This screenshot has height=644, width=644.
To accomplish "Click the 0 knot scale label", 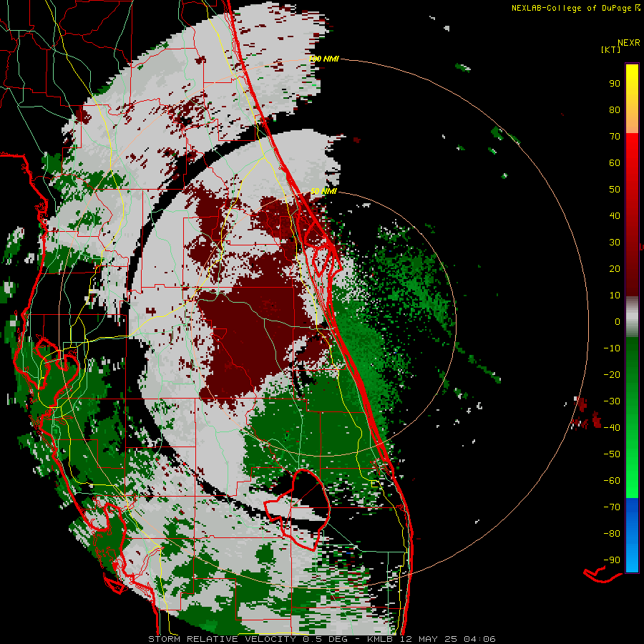I will click(618, 322).
